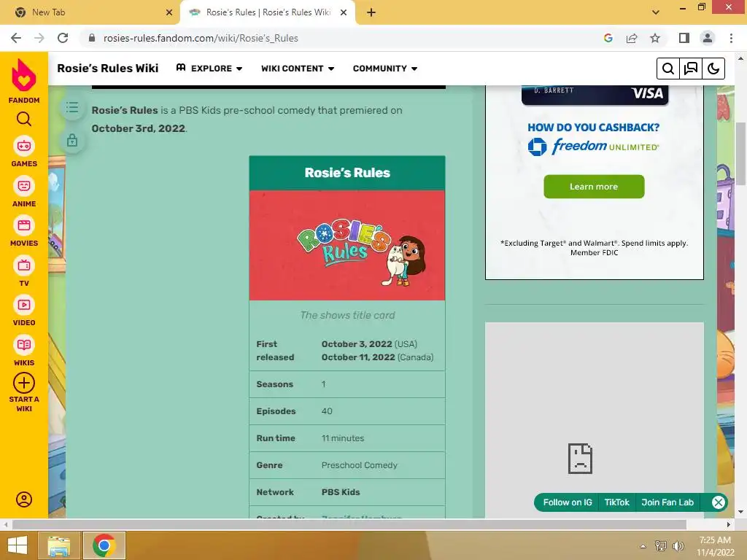Toggle dark theme with moon icon
747x560 pixels.
point(713,69)
